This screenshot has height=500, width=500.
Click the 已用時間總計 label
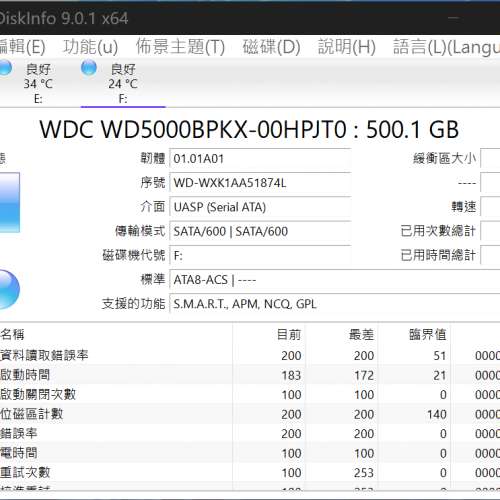pyautogui.click(x=438, y=255)
